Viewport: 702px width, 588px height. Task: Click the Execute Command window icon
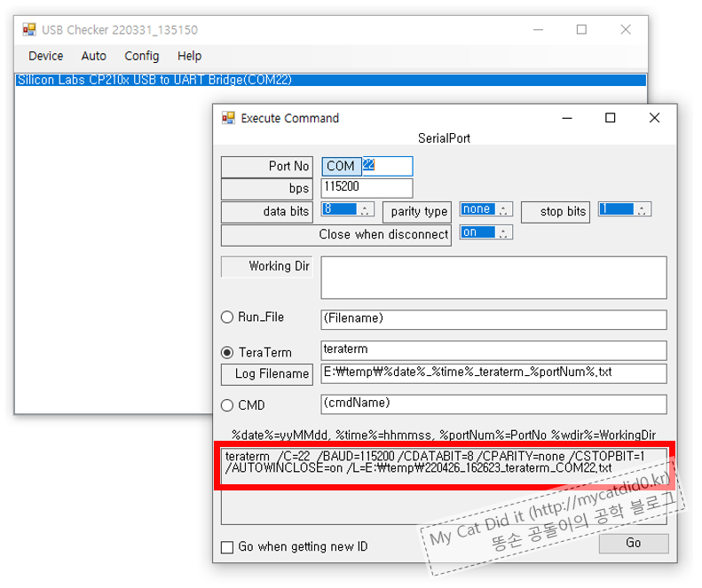coord(228,118)
